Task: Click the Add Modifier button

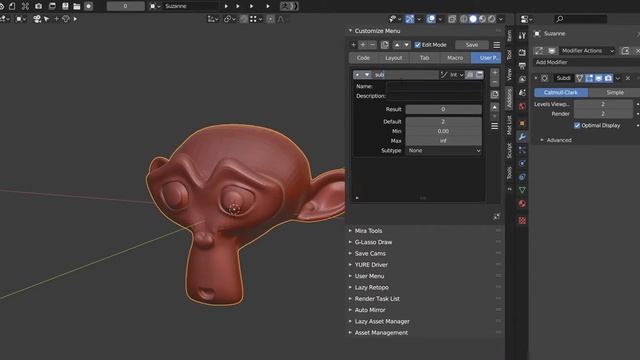Action: click(587, 62)
